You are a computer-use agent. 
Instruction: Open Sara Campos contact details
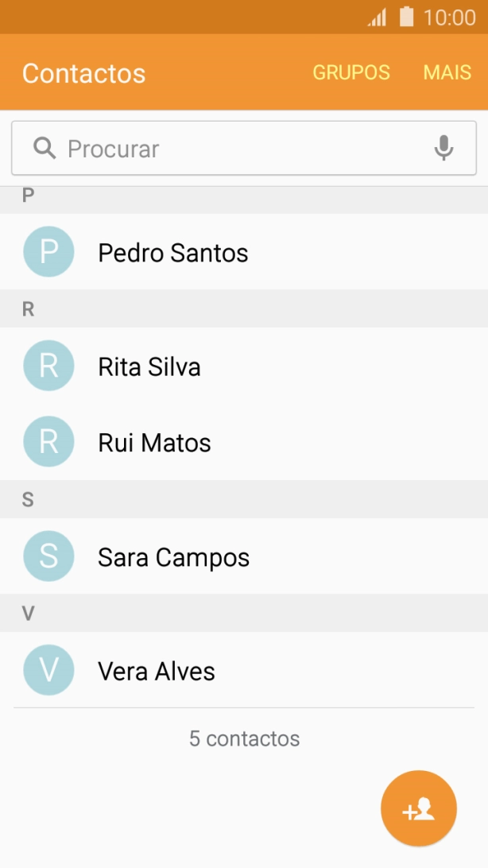tap(173, 557)
